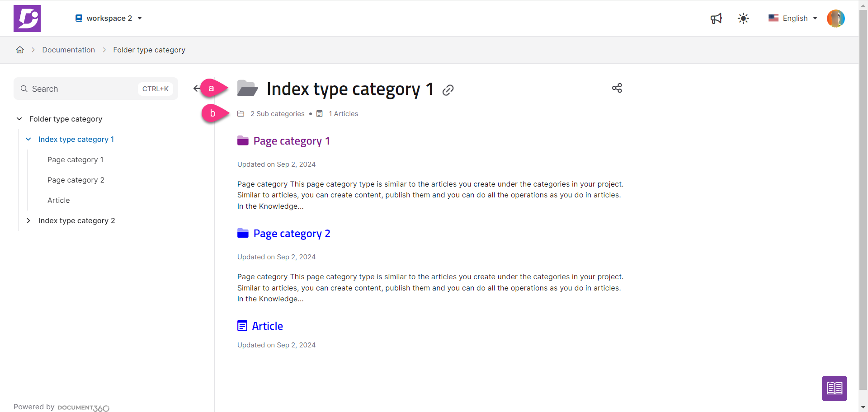Open the Folder type category breadcrumb
Screen dimensions: 868x412
[149, 50]
